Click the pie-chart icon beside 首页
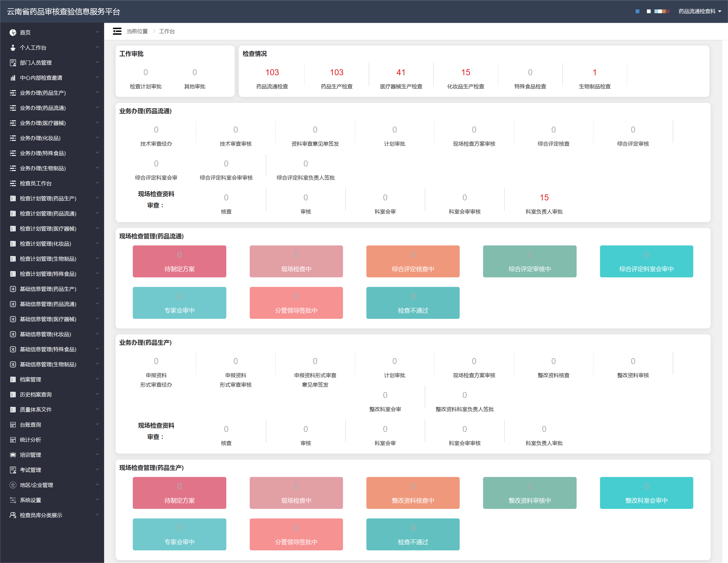 pos(13,32)
